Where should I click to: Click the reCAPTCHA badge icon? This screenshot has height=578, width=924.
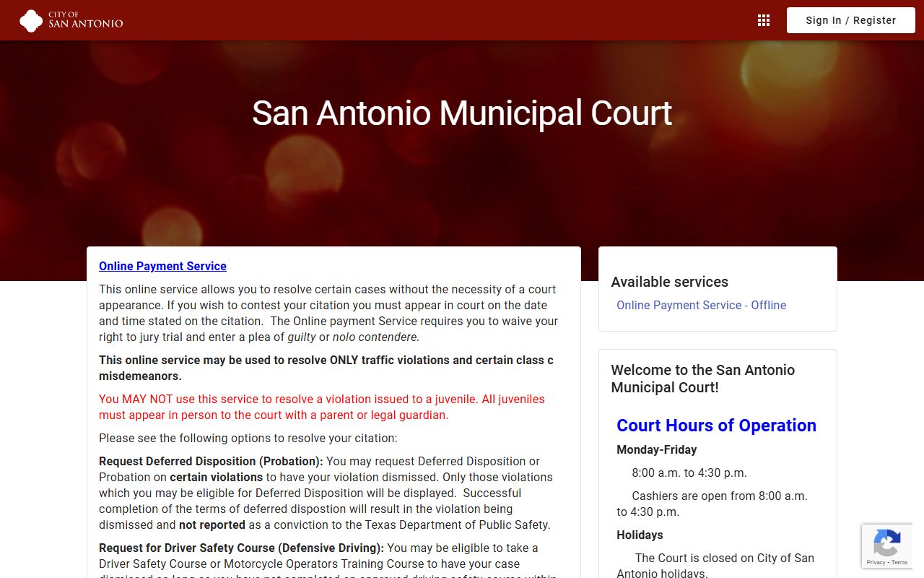[x=886, y=543]
